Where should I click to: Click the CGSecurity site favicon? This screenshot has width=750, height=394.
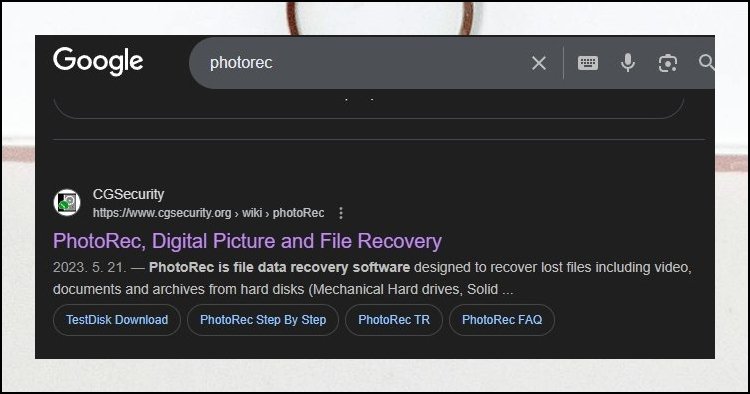pyautogui.click(x=67, y=203)
